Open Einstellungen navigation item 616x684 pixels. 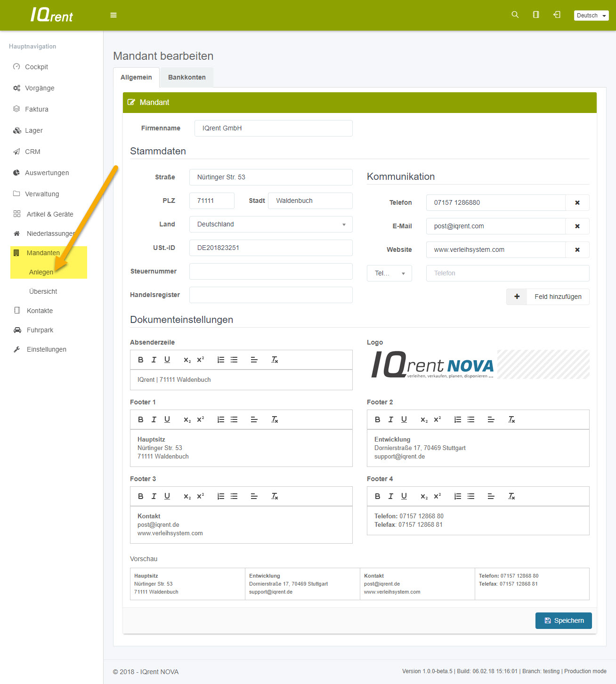click(47, 349)
